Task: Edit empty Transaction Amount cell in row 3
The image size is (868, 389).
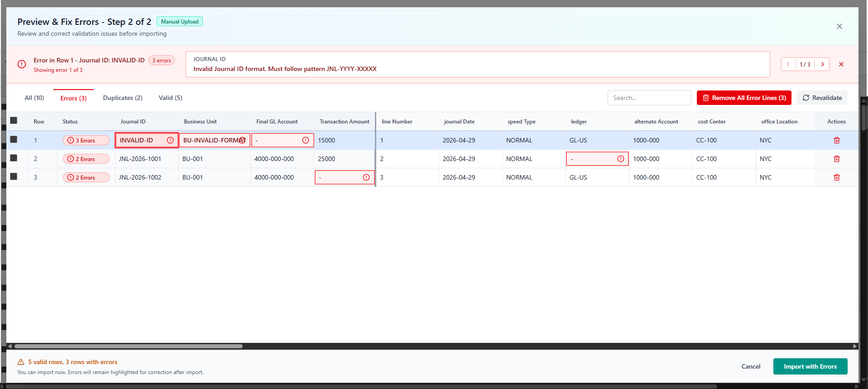Action: point(345,177)
